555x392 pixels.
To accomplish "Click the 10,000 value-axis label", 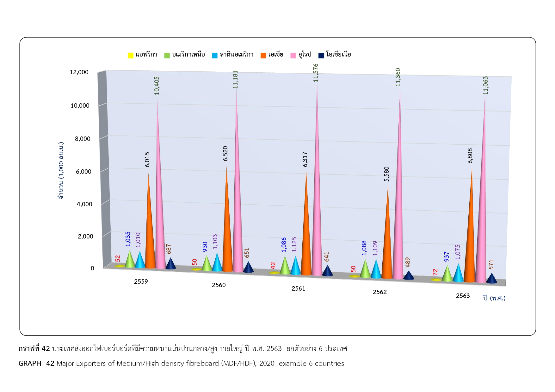I will [x=80, y=106].
